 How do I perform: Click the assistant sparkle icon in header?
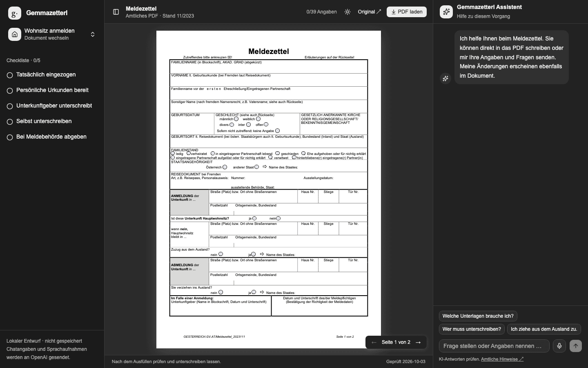coord(446,12)
